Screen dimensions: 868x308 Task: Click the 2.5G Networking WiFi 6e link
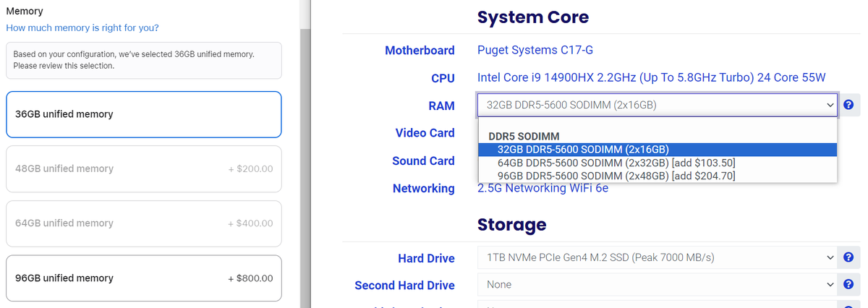pyautogui.click(x=543, y=189)
